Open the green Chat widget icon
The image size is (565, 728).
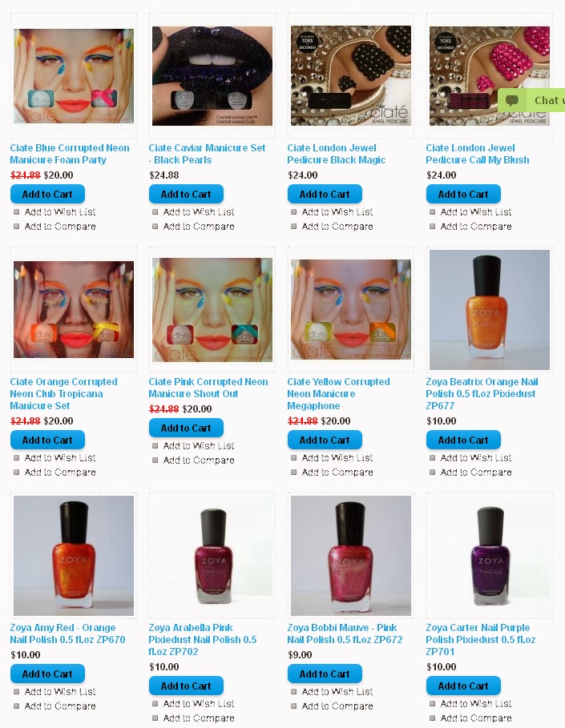click(x=512, y=100)
